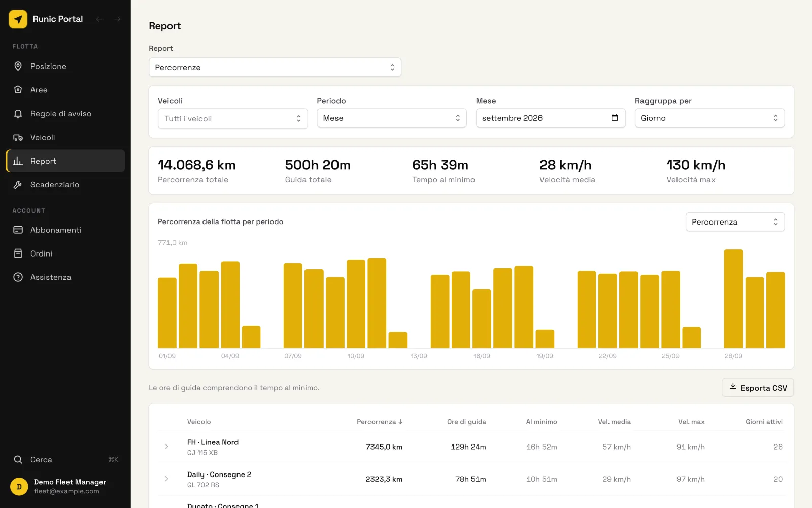Open Assistenza help icon
The height and width of the screenshot is (508, 812).
point(18,277)
